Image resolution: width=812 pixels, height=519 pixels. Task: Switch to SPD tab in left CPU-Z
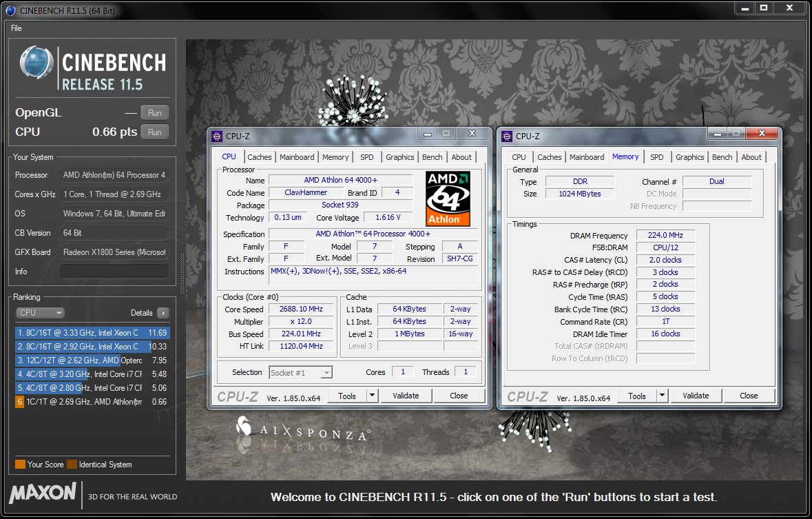366,157
